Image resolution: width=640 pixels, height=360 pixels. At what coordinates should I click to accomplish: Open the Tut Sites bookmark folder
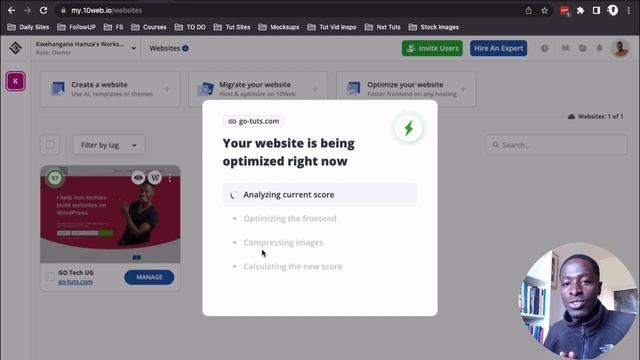pos(232,27)
